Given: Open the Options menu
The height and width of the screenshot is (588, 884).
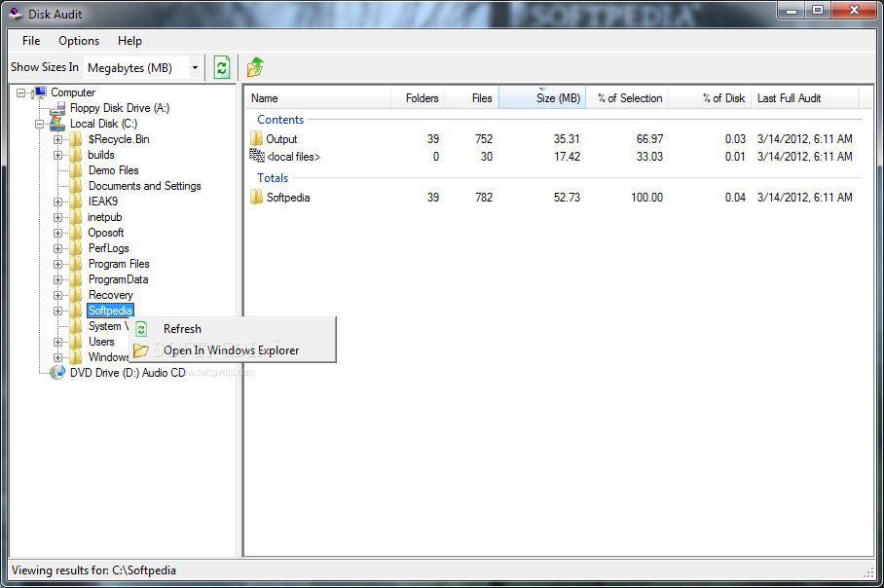Looking at the screenshot, I should (x=79, y=41).
